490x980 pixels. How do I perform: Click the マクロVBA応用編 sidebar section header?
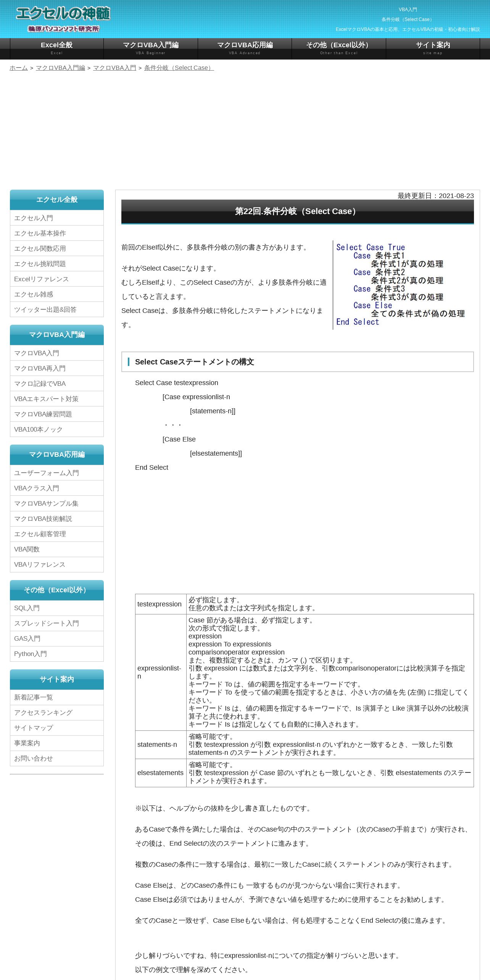[56, 455]
